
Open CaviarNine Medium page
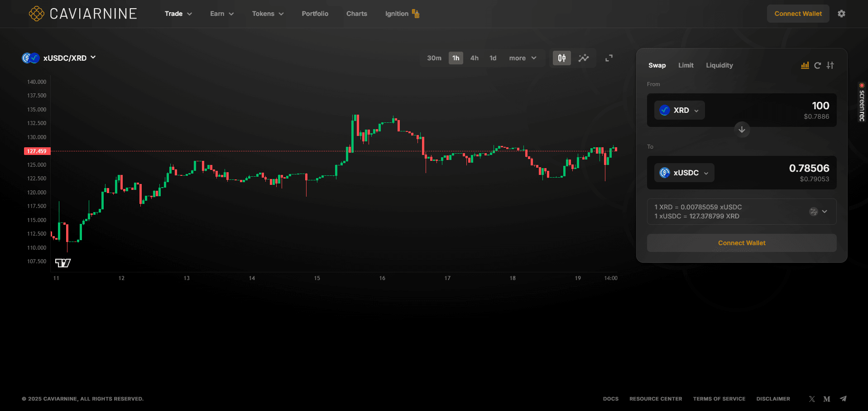tap(827, 399)
